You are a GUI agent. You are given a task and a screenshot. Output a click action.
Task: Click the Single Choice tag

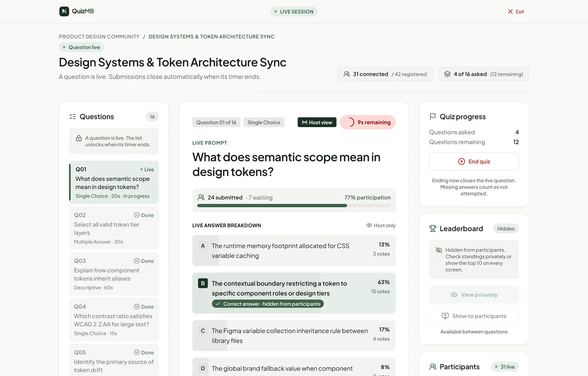[x=264, y=122]
